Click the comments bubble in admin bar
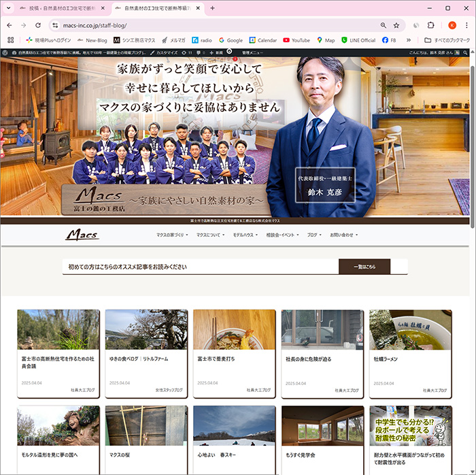 coord(201,52)
